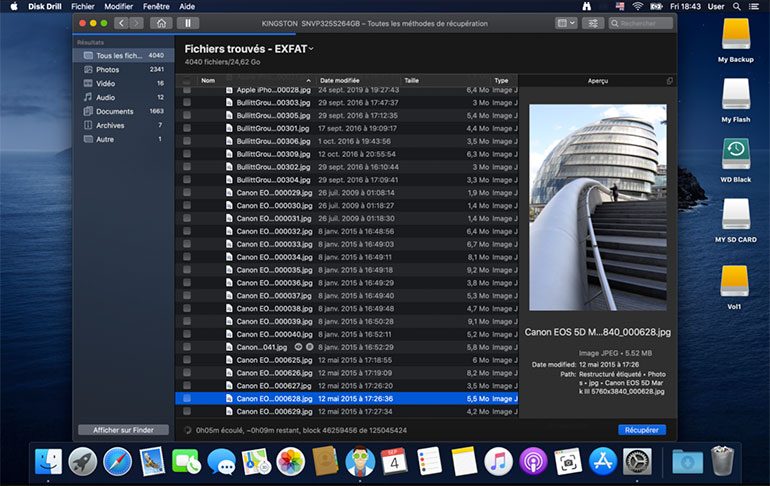Go back using the left arrow button
Screen dimensions: 770x486
pos(121,22)
